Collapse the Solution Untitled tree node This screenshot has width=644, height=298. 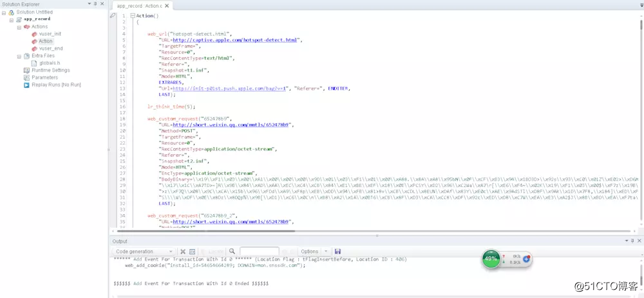click(x=4, y=12)
